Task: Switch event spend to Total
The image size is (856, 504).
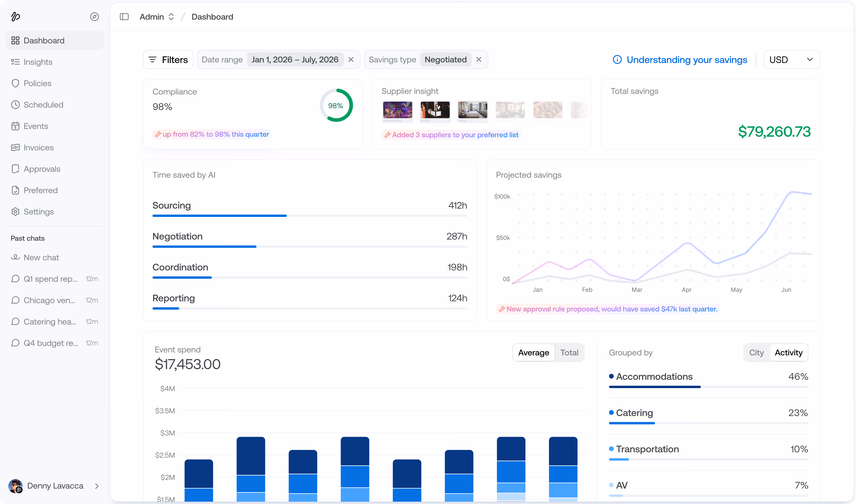Action: tap(569, 353)
